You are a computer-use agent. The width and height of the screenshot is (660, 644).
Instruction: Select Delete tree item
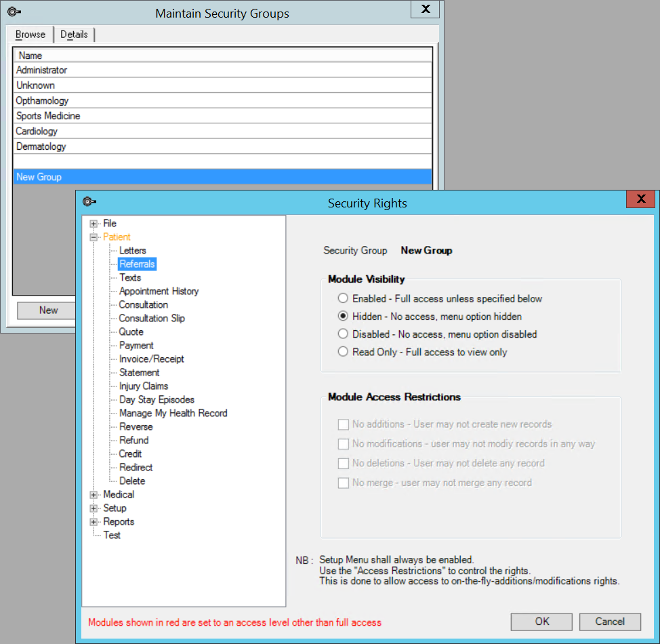coord(132,481)
